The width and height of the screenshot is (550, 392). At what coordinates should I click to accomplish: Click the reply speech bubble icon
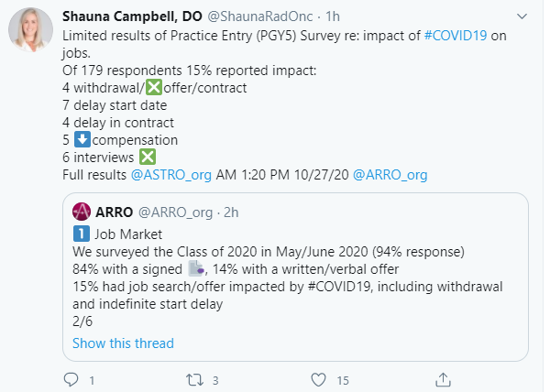pos(73,378)
